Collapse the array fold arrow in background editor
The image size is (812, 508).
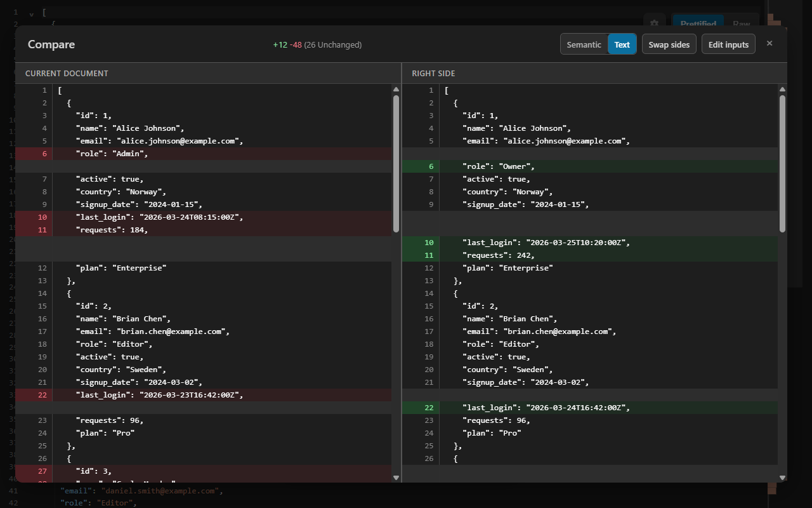[x=32, y=13]
